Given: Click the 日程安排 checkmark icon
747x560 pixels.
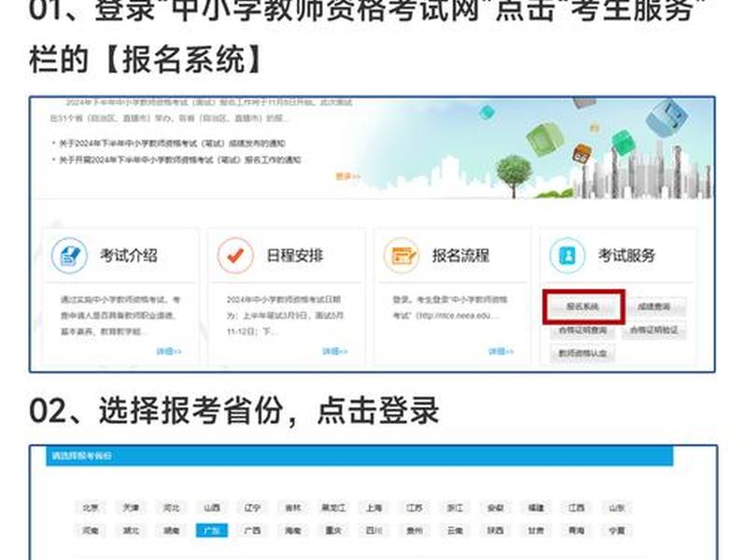Looking at the screenshot, I should [235, 256].
